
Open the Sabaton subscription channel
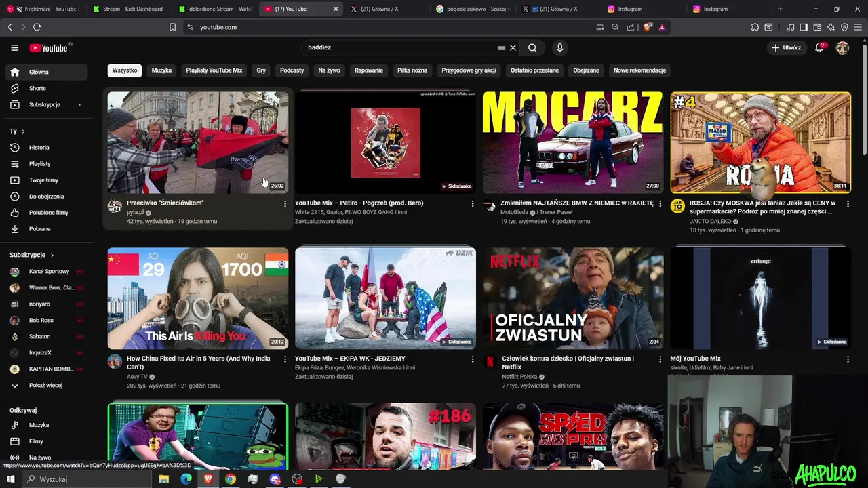point(46,336)
